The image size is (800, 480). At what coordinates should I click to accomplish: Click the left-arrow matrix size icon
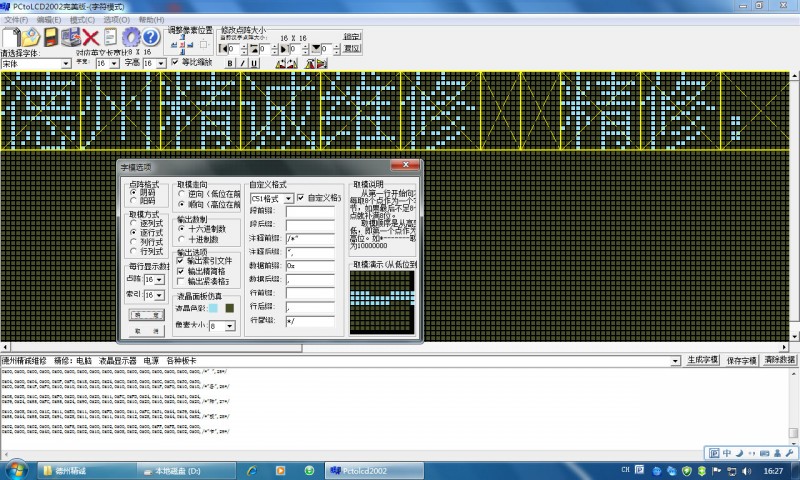tap(222, 49)
